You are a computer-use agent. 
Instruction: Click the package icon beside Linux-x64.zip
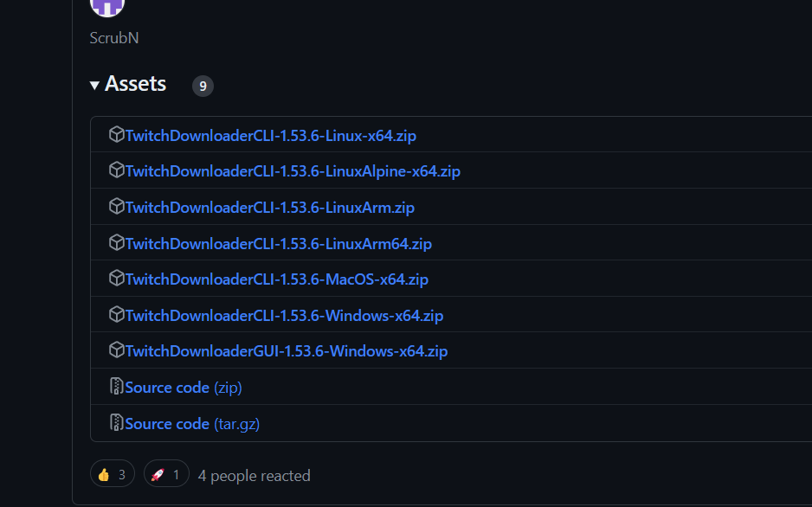pos(116,135)
